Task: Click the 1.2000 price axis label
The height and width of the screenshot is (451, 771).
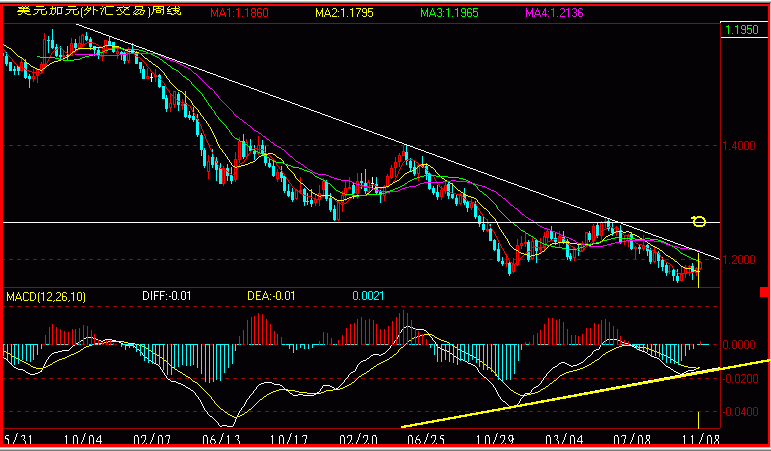Action: [739, 260]
